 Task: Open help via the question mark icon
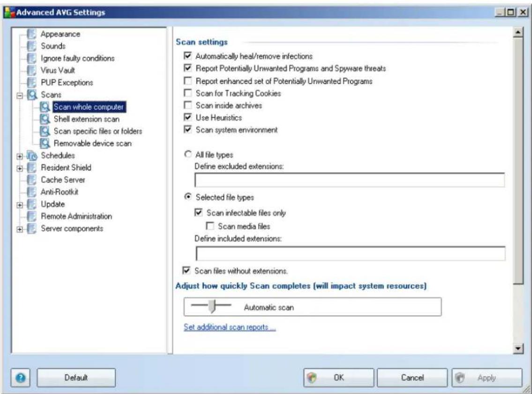coord(20,378)
